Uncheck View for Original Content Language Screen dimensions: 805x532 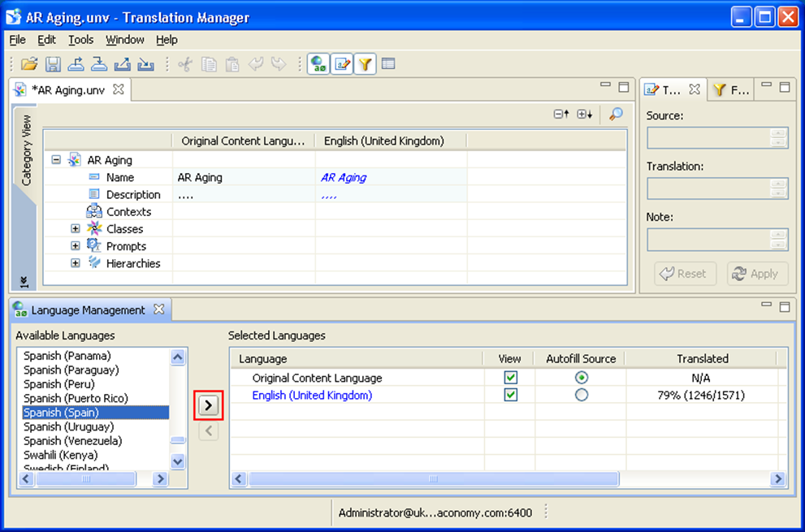510,378
